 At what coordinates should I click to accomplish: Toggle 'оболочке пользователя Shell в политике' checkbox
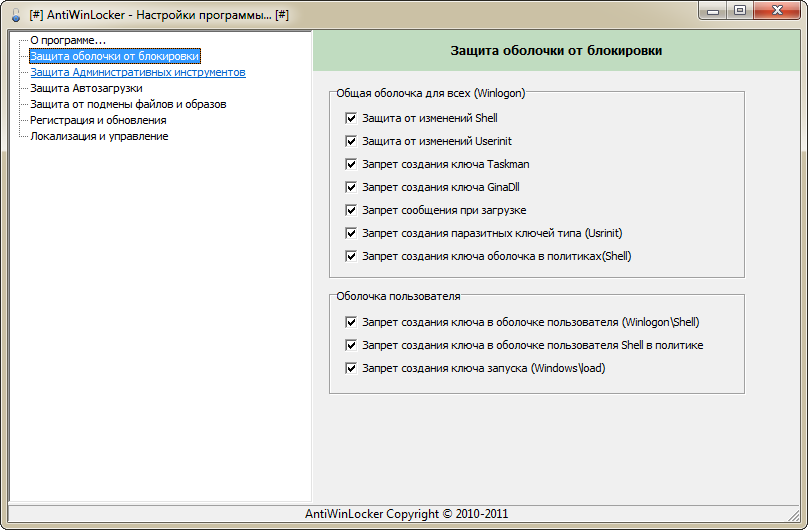coord(351,345)
